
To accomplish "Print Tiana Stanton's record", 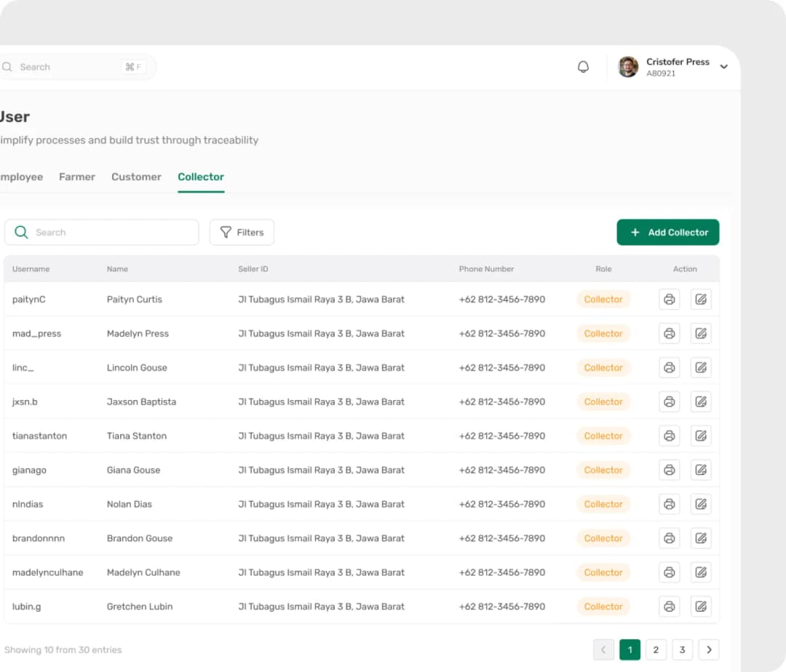I will tap(670, 436).
